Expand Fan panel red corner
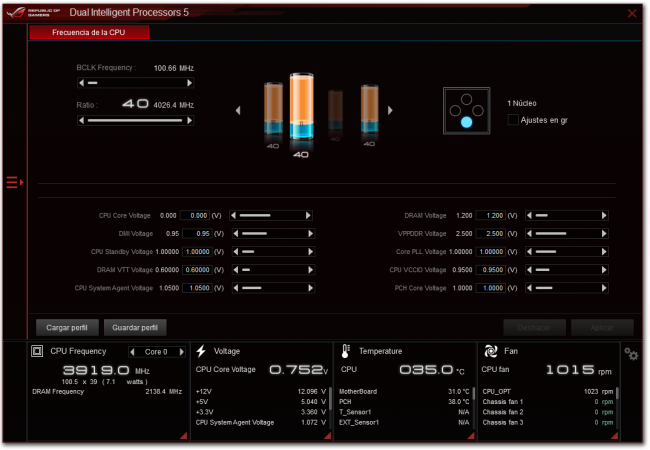The height and width of the screenshot is (450, 650). [x=614, y=435]
